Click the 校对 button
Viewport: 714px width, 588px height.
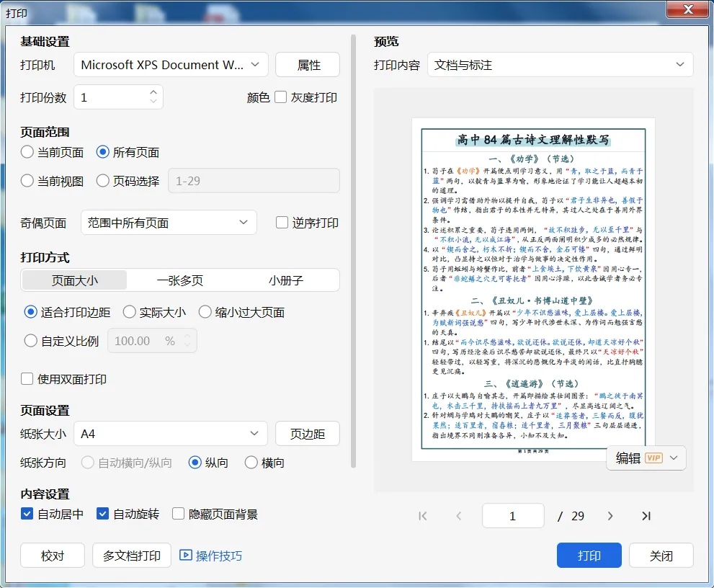click(x=53, y=555)
